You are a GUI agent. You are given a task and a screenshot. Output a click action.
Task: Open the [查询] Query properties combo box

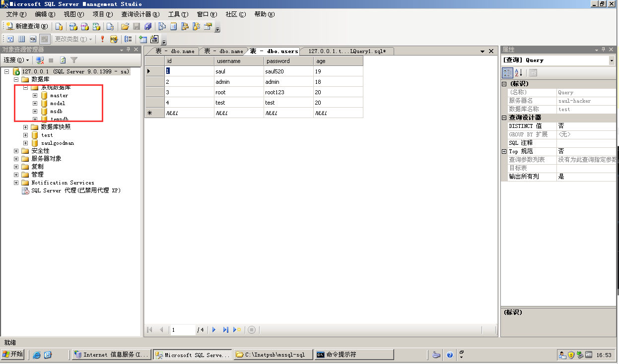pos(558,60)
